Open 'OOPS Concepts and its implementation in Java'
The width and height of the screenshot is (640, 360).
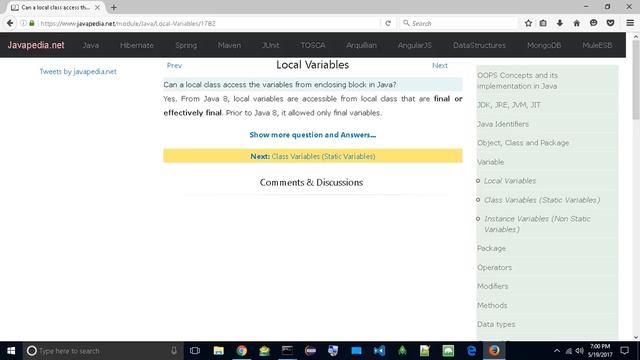click(517, 80)
